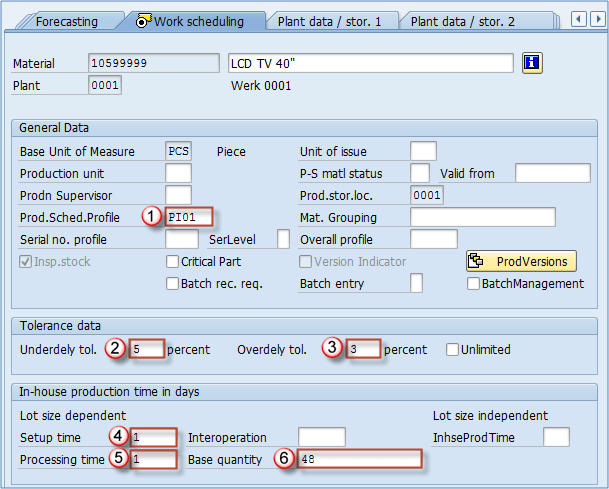609x489 pixels.
Task: Click the Prod.stor.loc. field
Action: click(x=427, y=194)
